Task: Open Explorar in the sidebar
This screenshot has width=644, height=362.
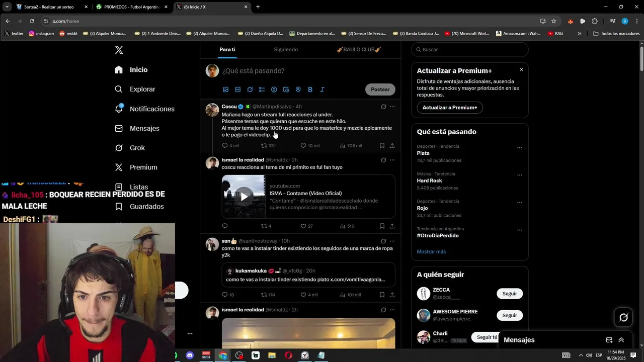Action: click(135, 89)
